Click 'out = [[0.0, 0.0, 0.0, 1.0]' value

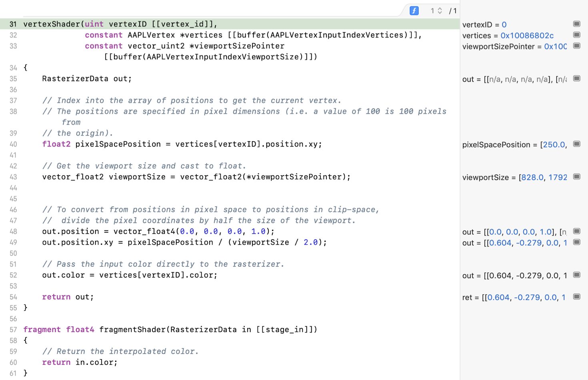pos(514,232)
